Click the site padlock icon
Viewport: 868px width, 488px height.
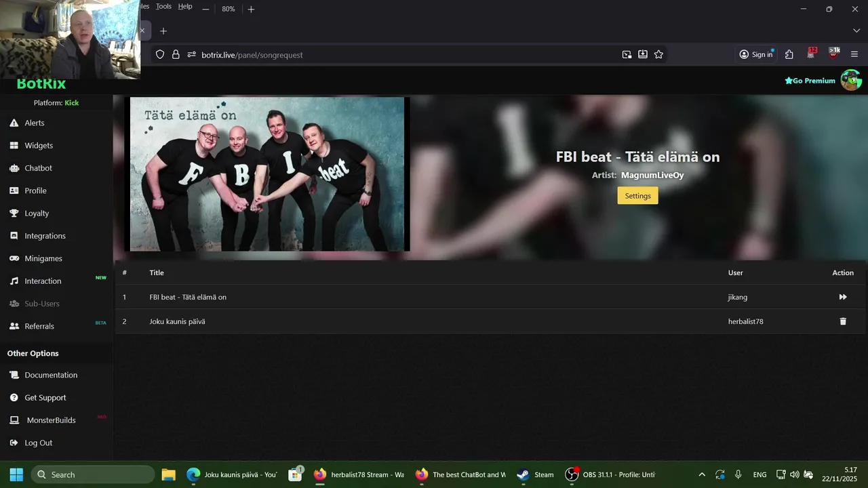(176, 54)
